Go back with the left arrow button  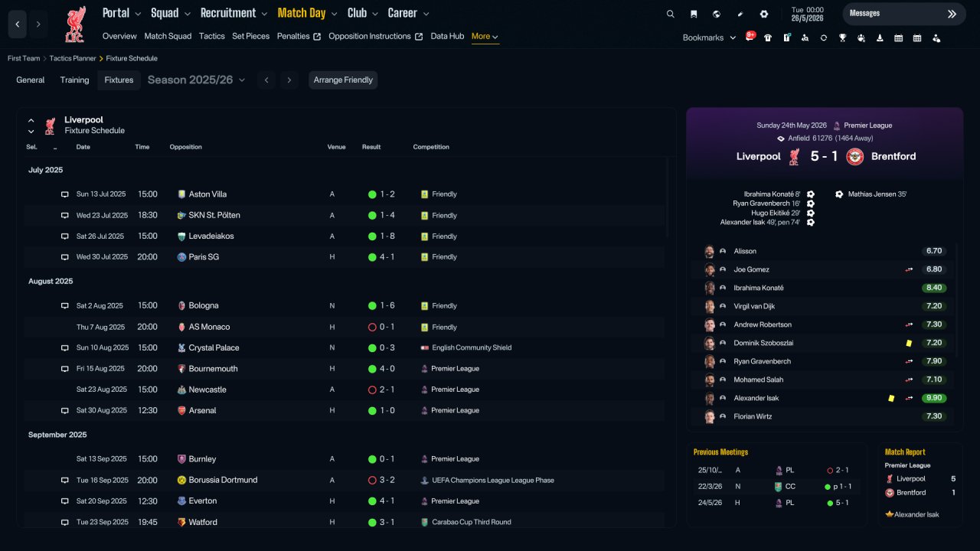pos(18,24)
